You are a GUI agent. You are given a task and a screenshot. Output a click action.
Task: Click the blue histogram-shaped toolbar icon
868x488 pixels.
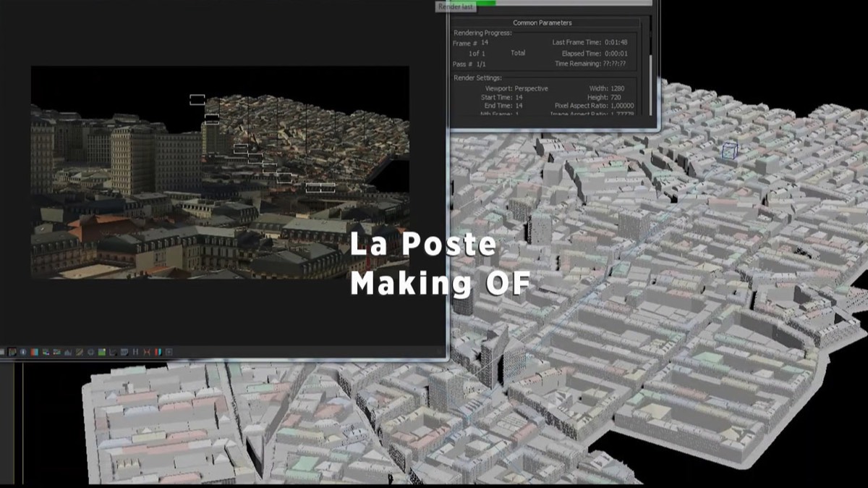pyautogui.click(x=68, y=352)
